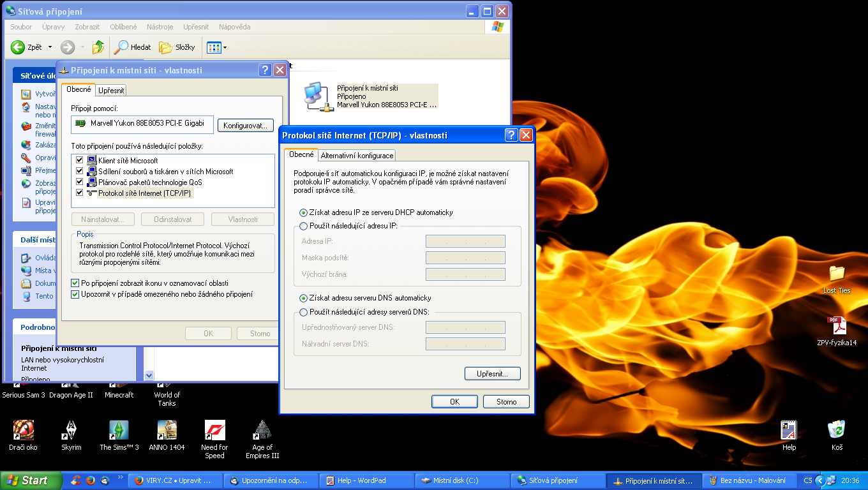Select Použít následující adresy serverů DNS option
The height and width of the screenshot is (490, 868).
(x=304, y=312)
